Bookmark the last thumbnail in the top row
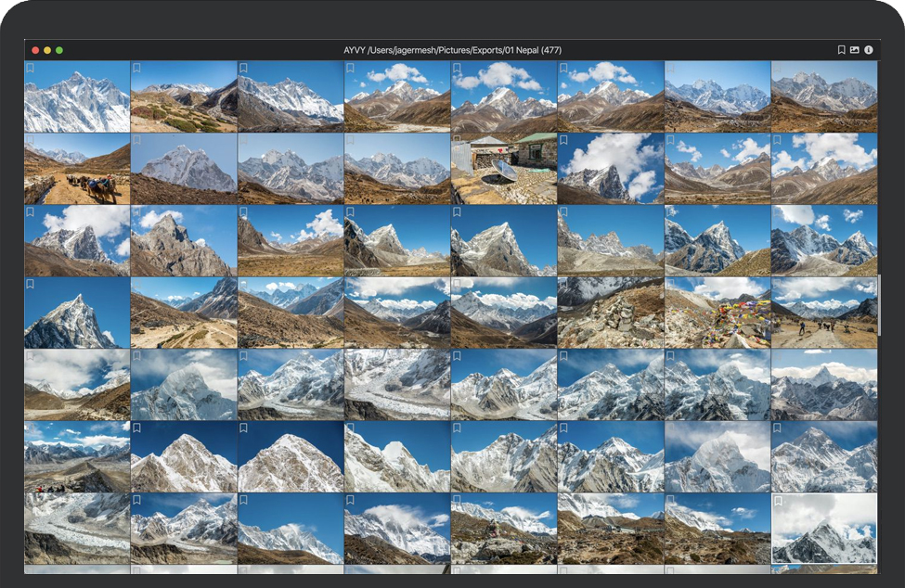 [778, 68]
